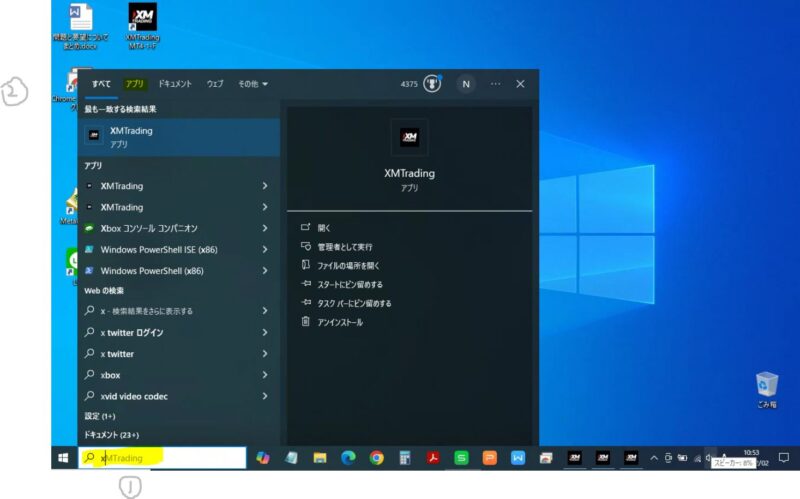Launch Google Chrome from the taskbar
Screen dimensions: 800x499
click(x=377, y=458)
